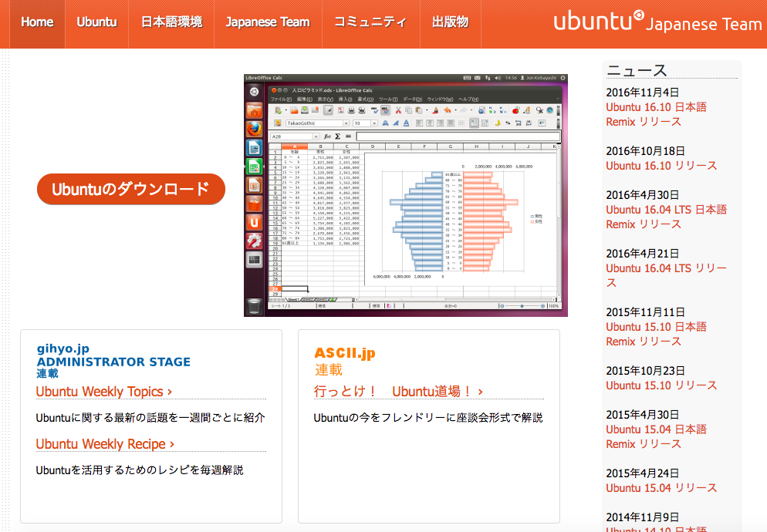
Task: Click text Ubuntuに関する最新の話題を一週間ごとに紹介
Action: click(x=150, y=418)
